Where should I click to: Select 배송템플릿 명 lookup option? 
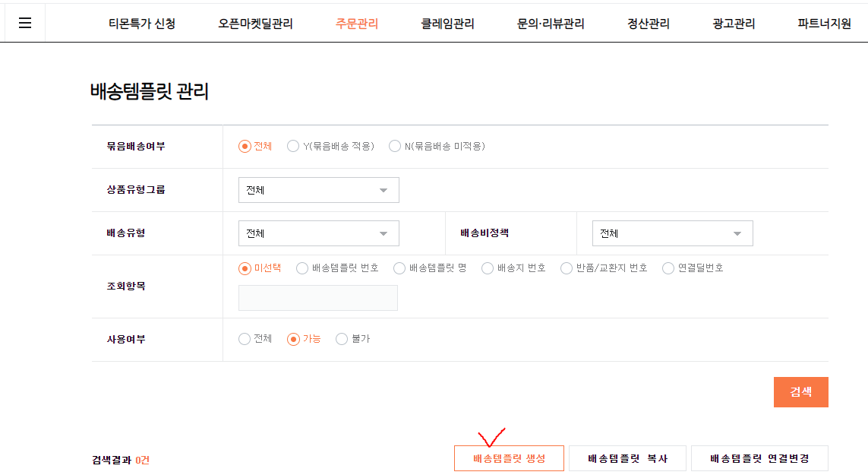[399, 268]
